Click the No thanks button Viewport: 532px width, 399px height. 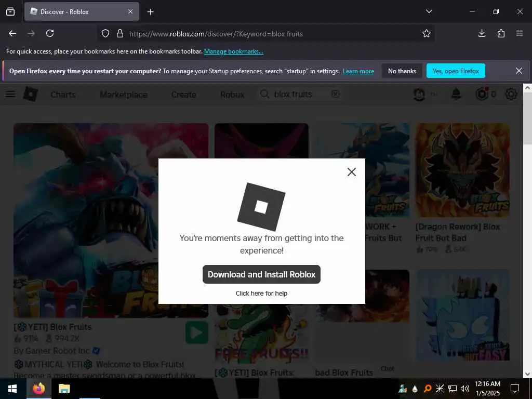coord(402,71)
